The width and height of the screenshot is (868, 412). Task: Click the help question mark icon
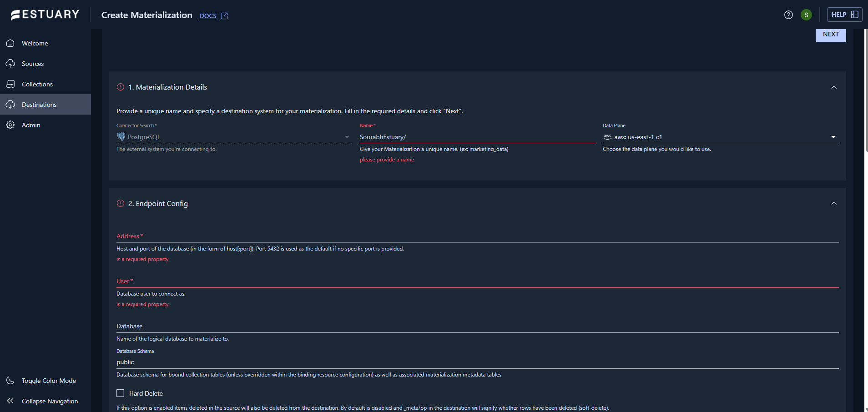[788, 15]
